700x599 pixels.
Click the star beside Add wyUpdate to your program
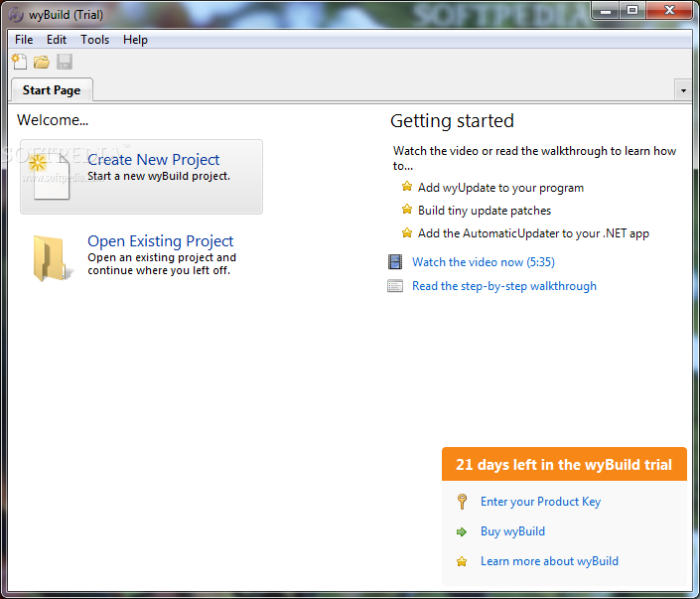pyautogui.click(x=407, y=187)
